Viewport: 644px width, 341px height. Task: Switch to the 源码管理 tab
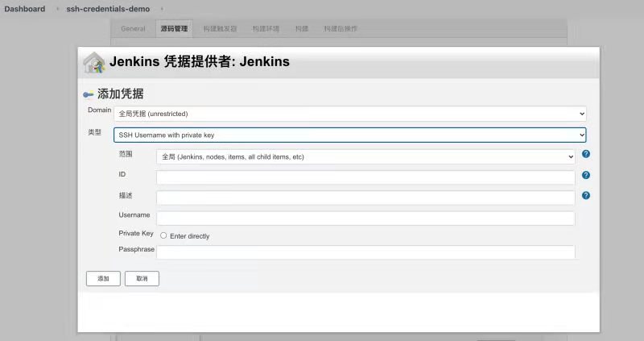(x=174, y=29)
